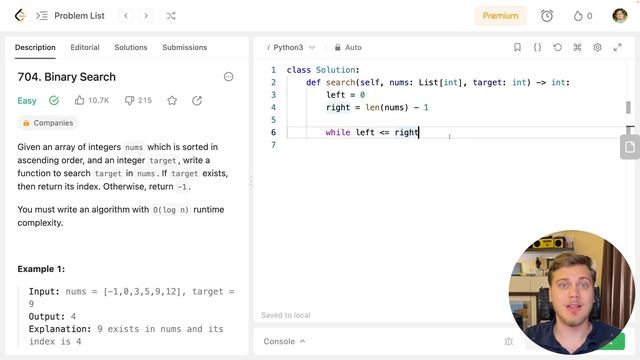This screenshot has width=640, height=360.
Task: Open the LeetCode home logo
Action: pos(20,16)
